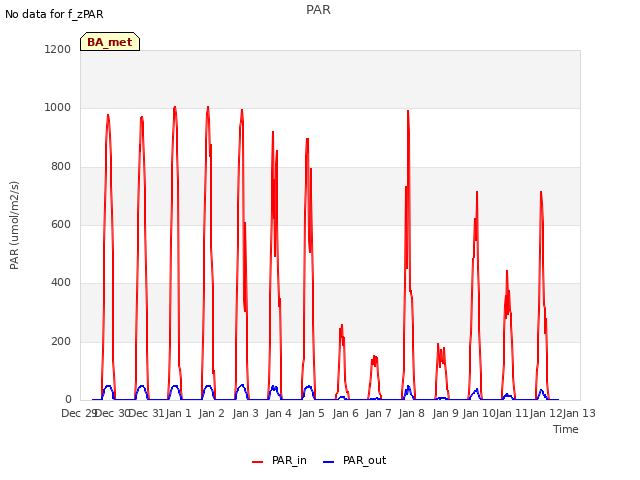Image resolution: width=640 pixels, height=480 pixels.
Task: Click the PAR chart title
Action: pos(318,10)
